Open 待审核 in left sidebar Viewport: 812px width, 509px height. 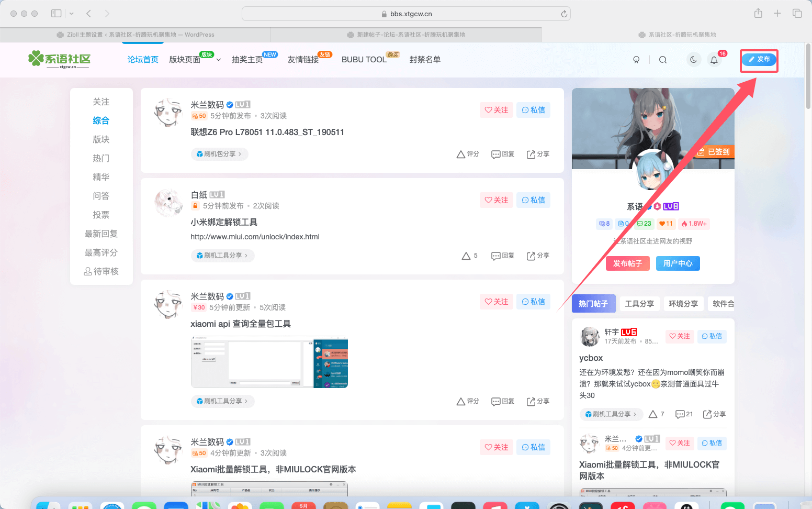tap(101, 271)
